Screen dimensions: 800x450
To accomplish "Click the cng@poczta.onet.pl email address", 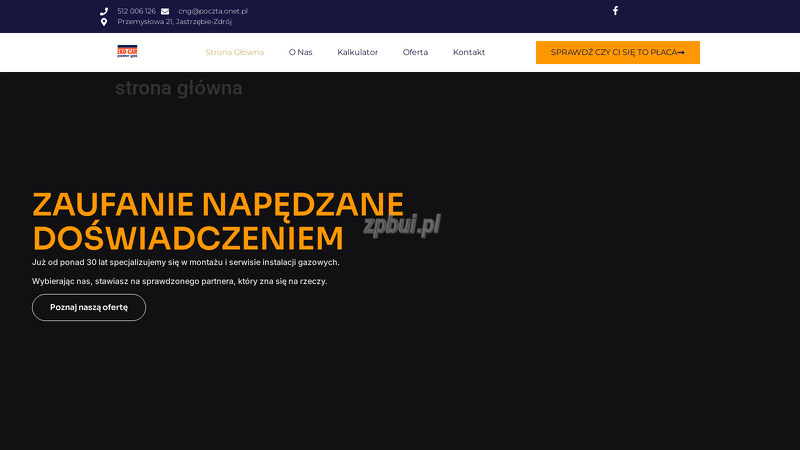I will [212, 11].
